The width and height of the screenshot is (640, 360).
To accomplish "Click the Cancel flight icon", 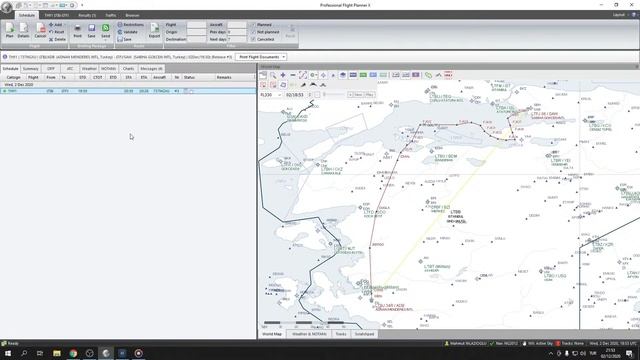I will point(40,31).
